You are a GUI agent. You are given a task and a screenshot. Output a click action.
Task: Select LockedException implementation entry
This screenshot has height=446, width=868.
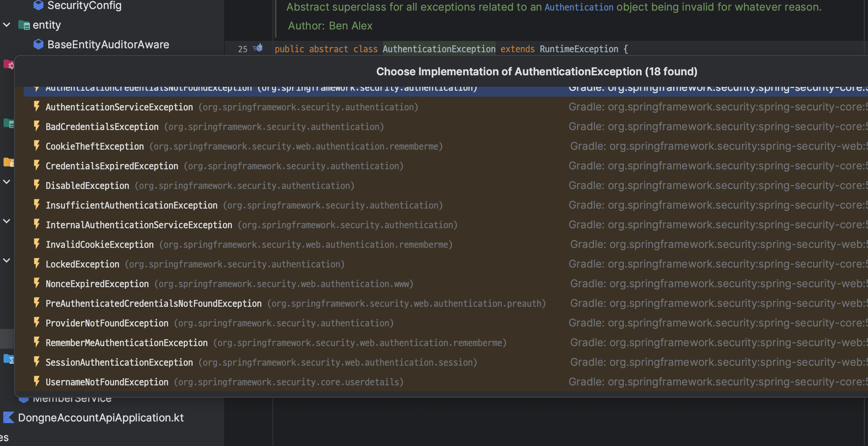coord(82,264)
